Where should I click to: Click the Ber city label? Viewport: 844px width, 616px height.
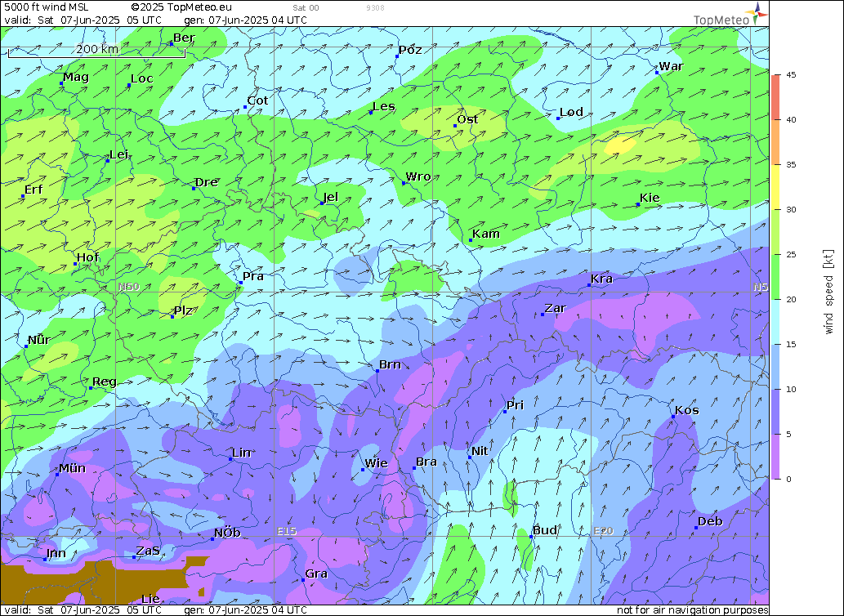point(184,38)
